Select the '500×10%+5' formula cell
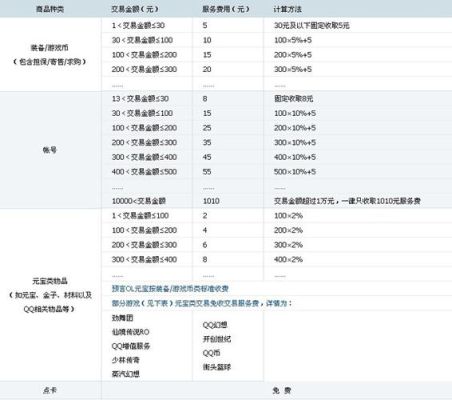 tap(295, 172)
